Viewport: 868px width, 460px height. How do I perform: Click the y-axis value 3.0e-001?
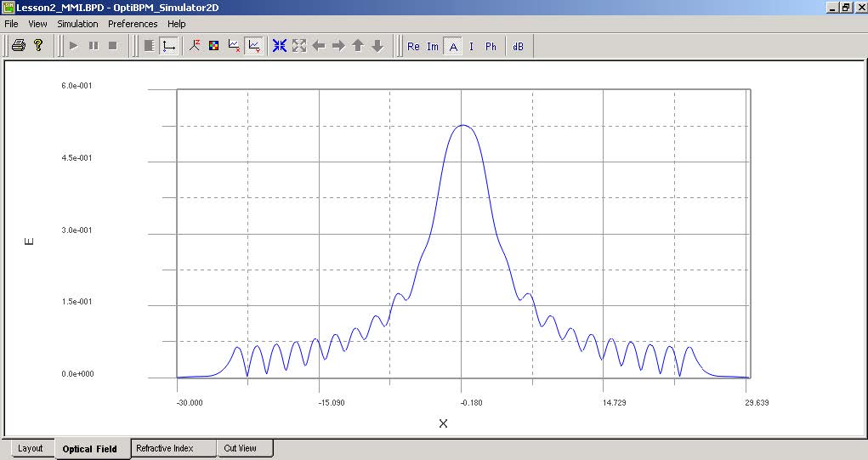(77, 230)
